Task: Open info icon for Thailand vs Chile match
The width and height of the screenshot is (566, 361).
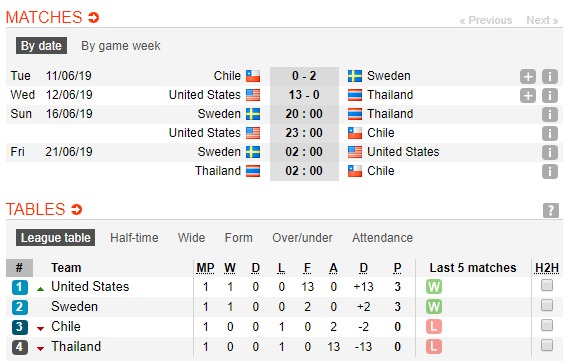Action: tap(550, 171)
